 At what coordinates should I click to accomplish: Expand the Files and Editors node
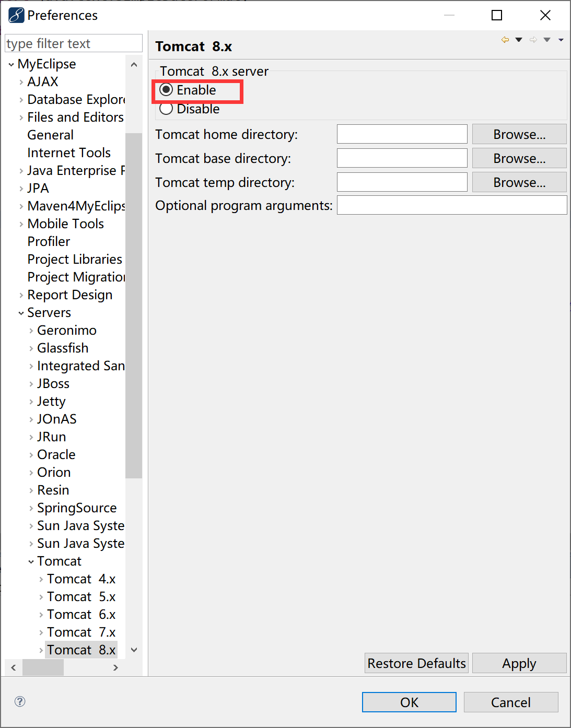21,118
